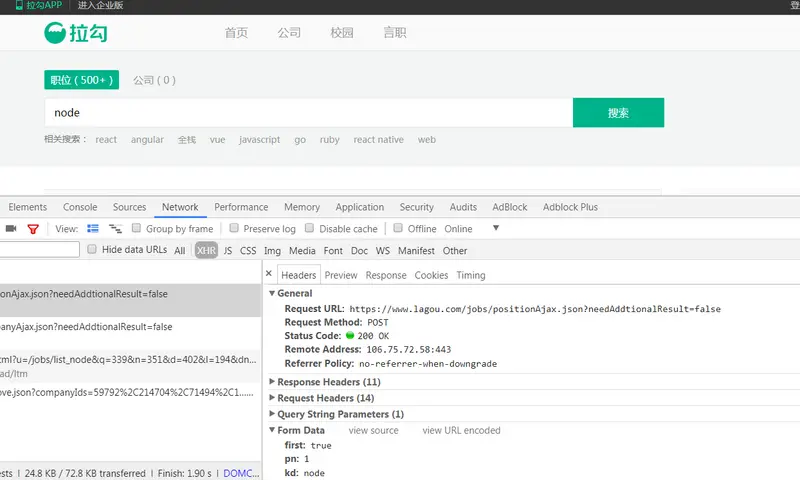Click view URL encoded link

pyautogui.click(x=461, y=430)
